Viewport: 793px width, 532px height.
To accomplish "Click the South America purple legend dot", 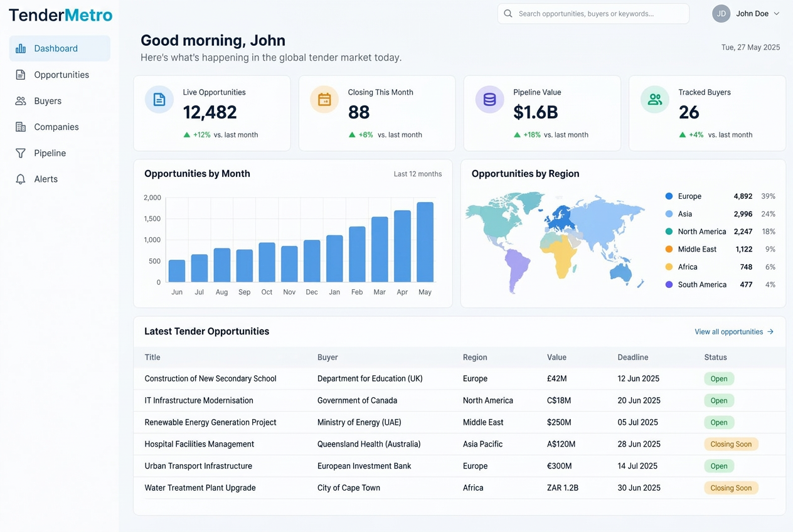I will pos(669,285).
